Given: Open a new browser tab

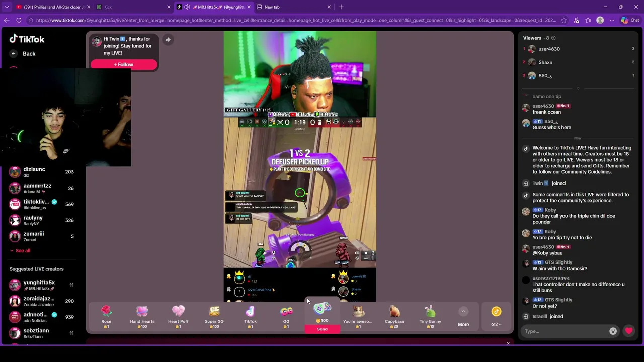Looking at the screenshot, I should pos(341,7).
